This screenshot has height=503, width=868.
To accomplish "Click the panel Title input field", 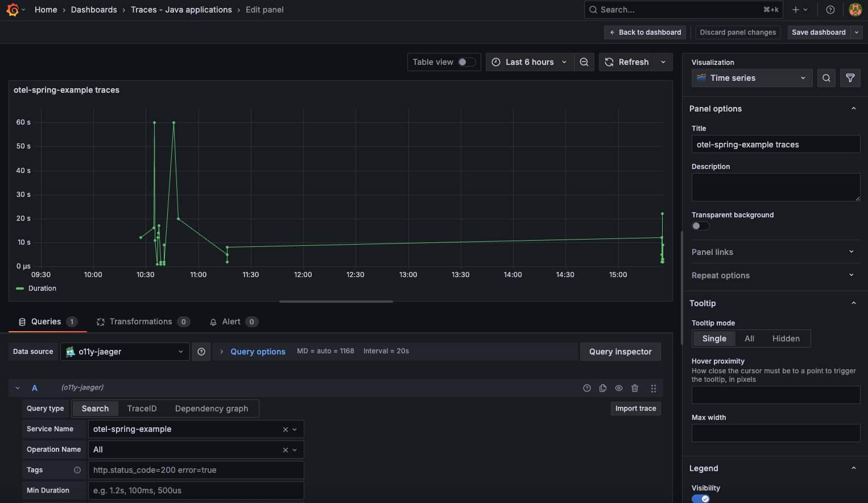I will click(x=776, y=145).
